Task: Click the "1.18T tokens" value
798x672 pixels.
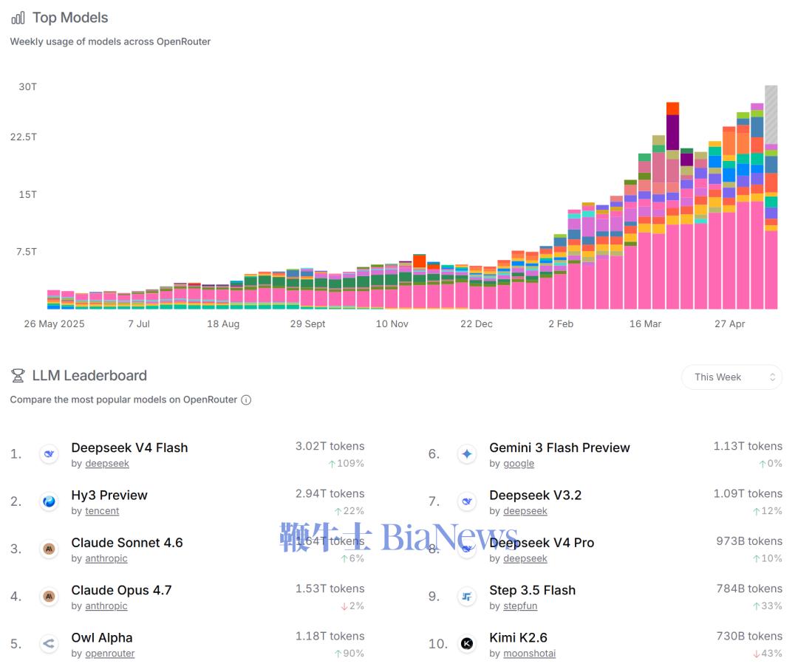Action: (x=330, y=636)
